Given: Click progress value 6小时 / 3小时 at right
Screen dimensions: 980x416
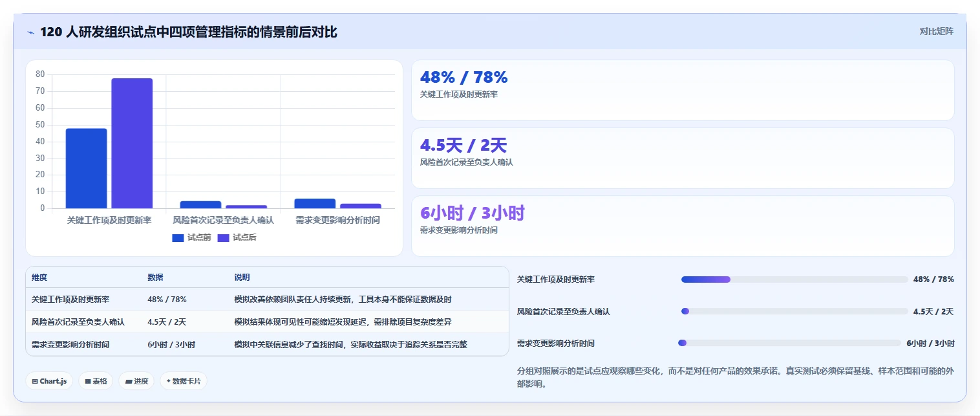Looking at the screenshot, I should click(x=930, y=343).
